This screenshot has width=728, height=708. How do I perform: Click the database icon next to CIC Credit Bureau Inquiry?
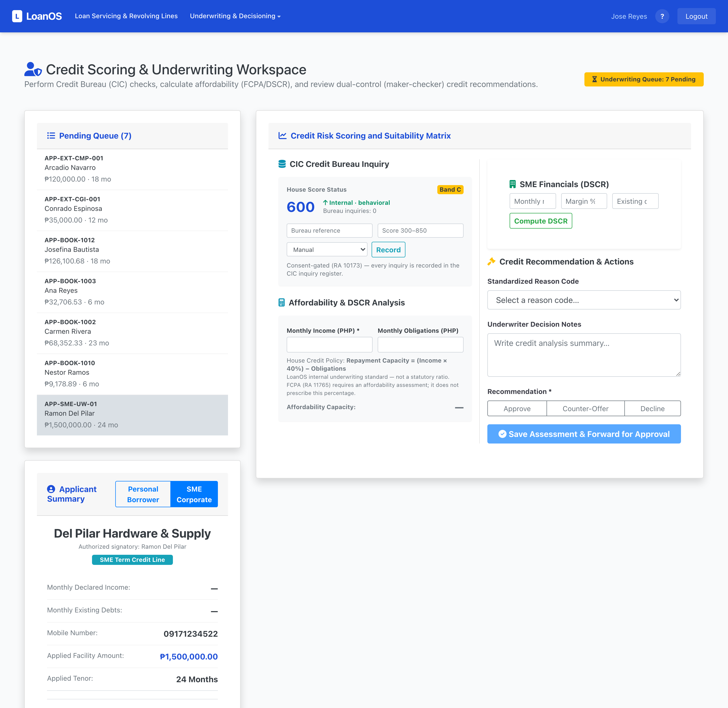pyautogui.click(x=282, y=164)
